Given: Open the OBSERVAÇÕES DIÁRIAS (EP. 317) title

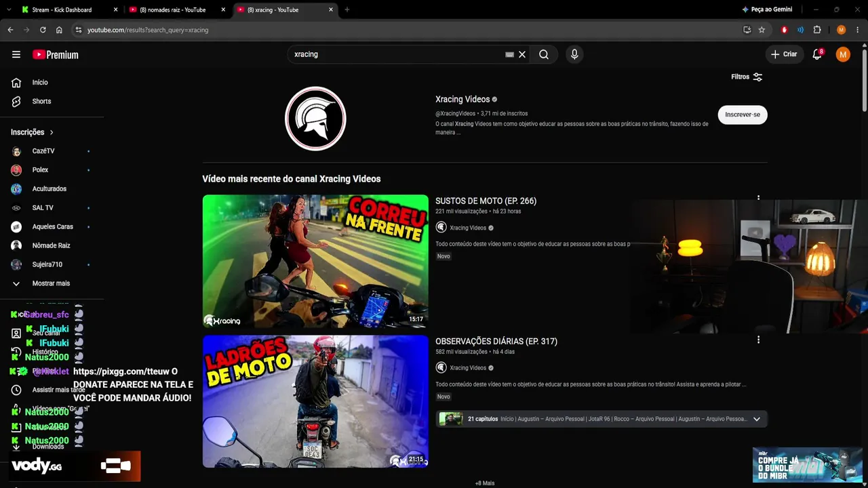Looking at the screenshot, I should pyautogui.click(x=496, y=342).
